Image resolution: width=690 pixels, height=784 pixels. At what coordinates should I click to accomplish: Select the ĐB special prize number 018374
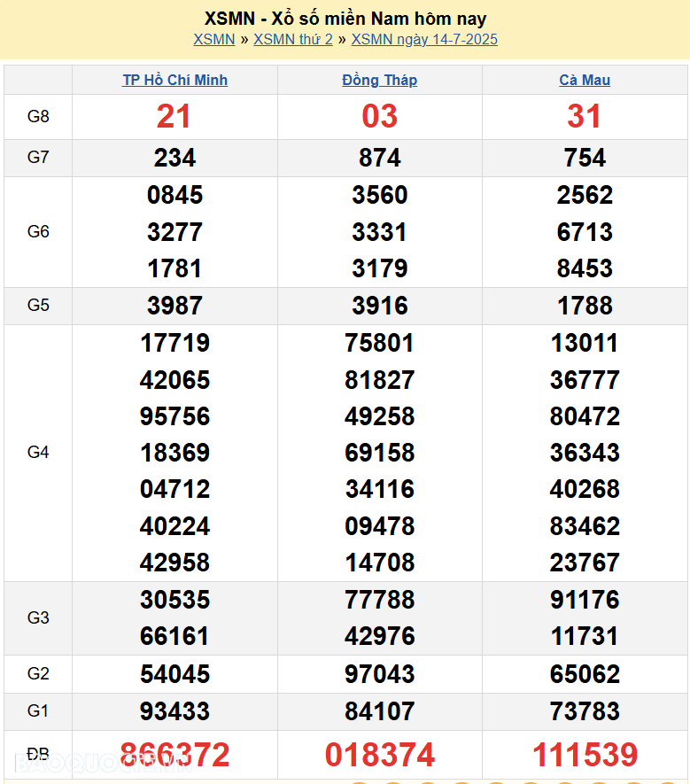point(379,755)
